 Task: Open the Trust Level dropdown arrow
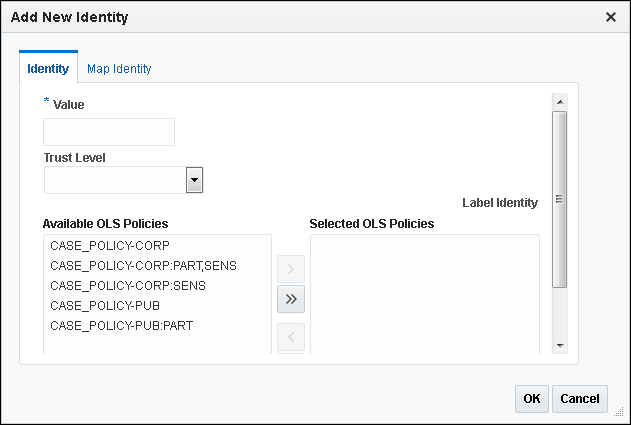(x=195, y=180)
